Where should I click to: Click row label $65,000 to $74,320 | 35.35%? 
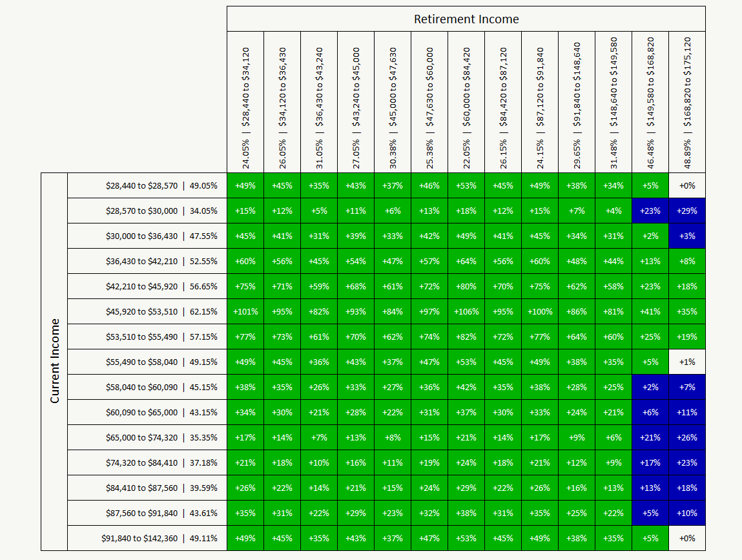click(147, 437)
